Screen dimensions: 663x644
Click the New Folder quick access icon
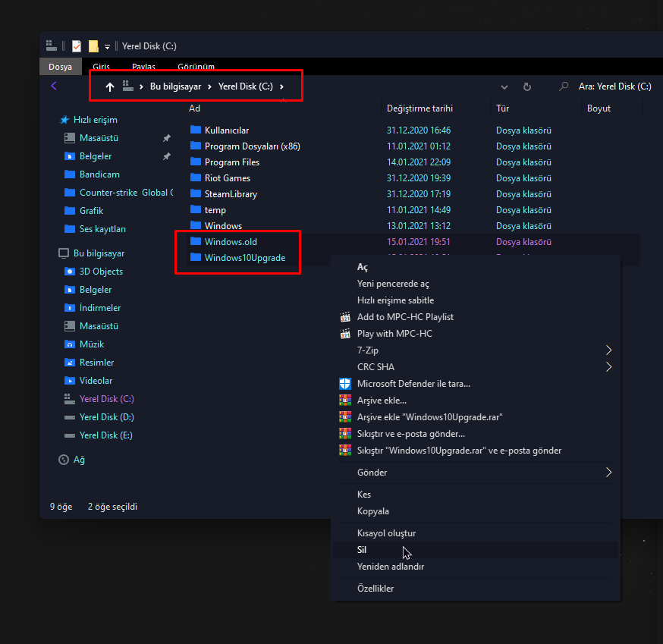pyautogui.click(x=93, y=46)
